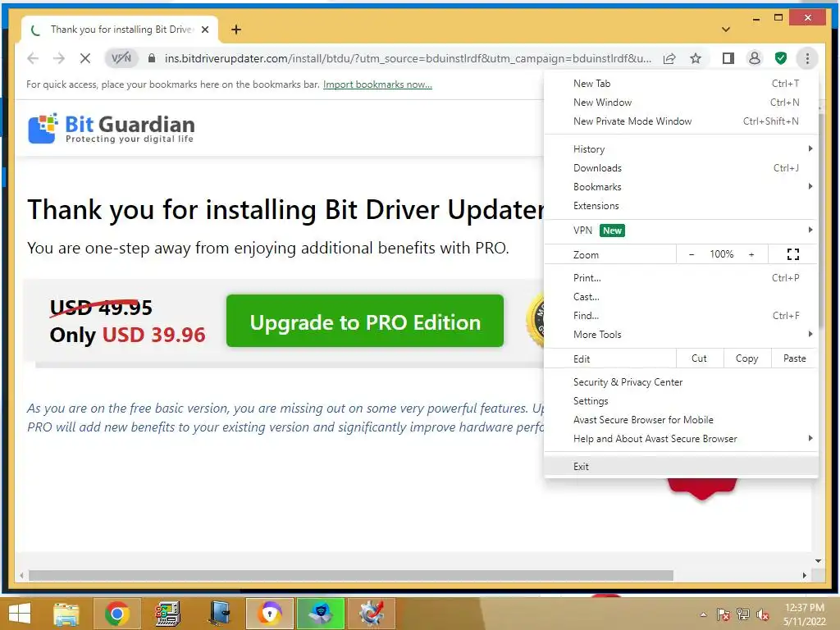The image size is (840, 630).
Task: Open the gear and wrench taskbar app
Action: [372, 614]
